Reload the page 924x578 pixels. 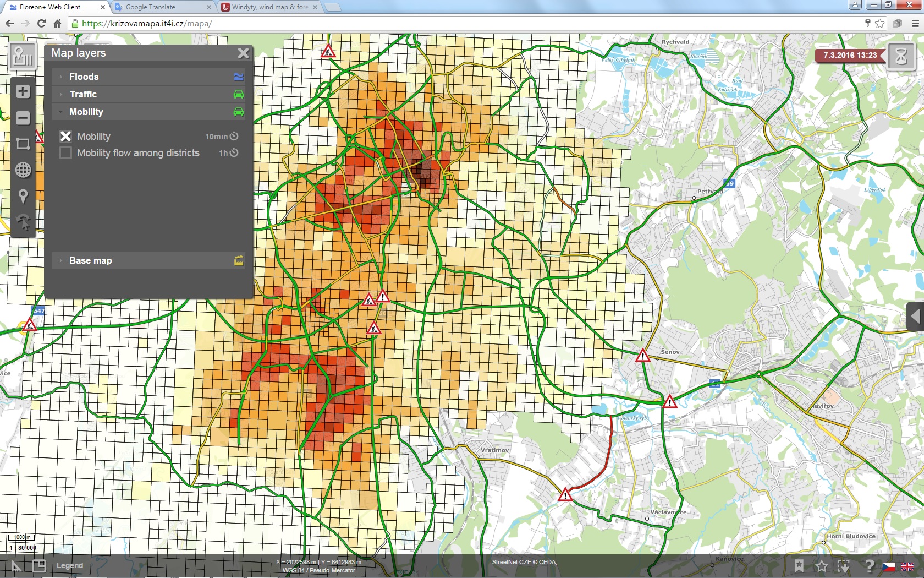[41, 23]
